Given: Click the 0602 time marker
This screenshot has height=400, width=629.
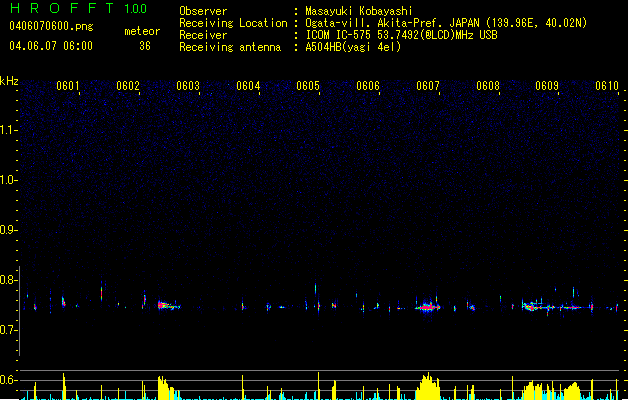Looking at the screenshot, I should 128,86.
